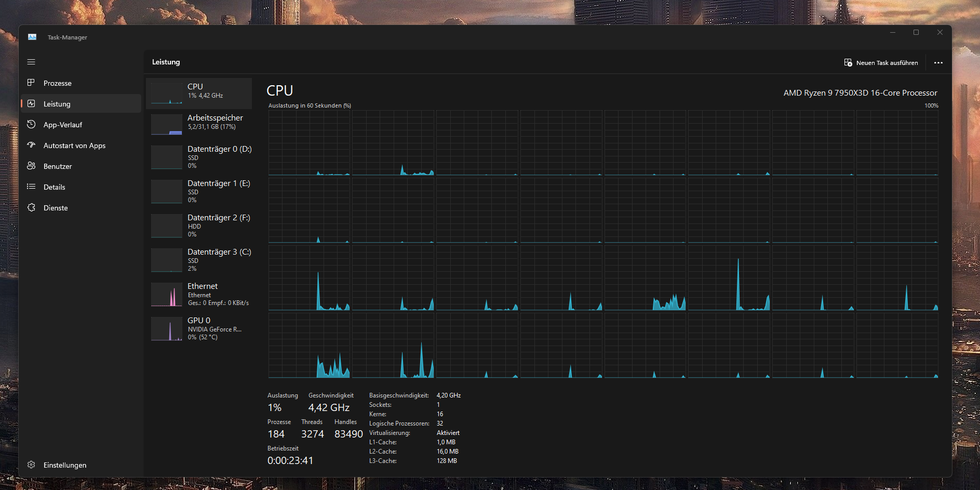Viewport: 980px width, 490px height.
Task: Toggle the hamburger navigation menu
Action: pos(31,62)
